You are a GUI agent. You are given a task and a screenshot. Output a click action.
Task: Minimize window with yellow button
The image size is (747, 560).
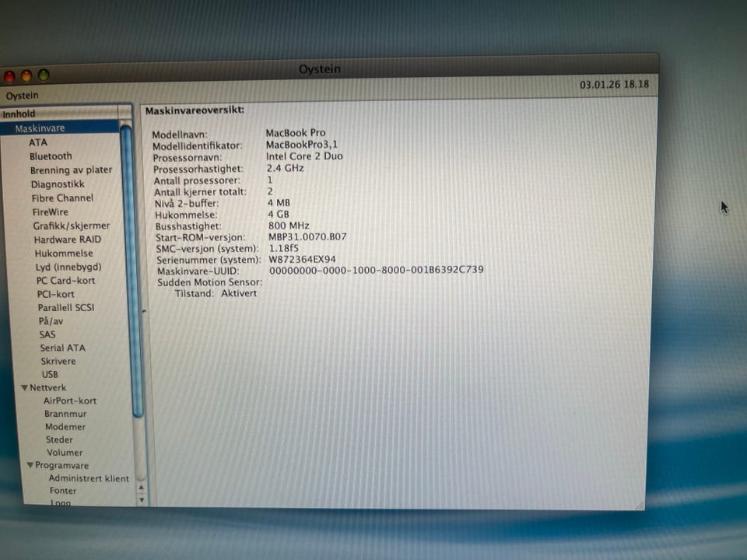tap(26, 75)
